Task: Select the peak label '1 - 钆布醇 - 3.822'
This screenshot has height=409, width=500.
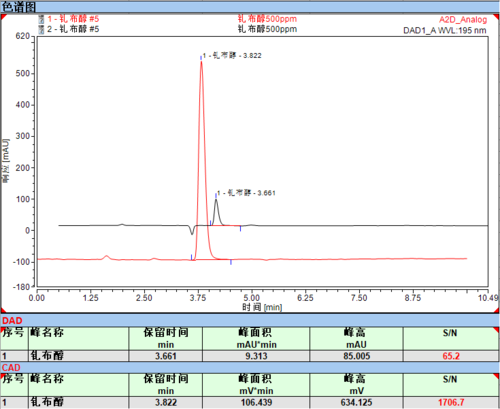Action: [232, 55]
